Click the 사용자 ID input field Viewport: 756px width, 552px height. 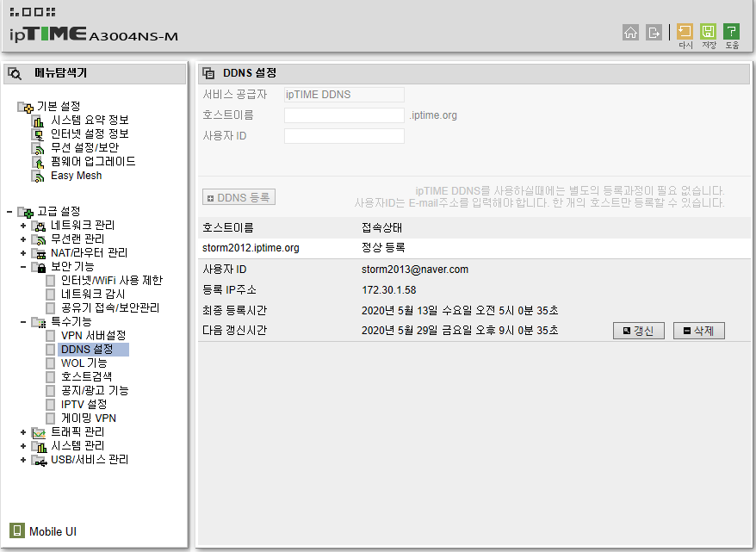(344, 136)
